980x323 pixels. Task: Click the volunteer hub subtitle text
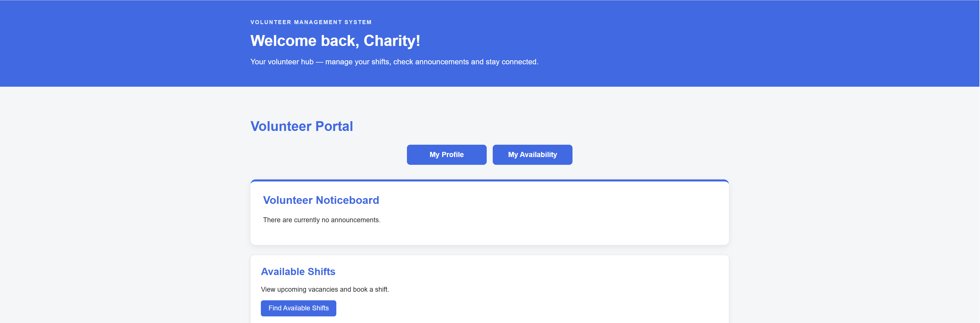[395, 62]
